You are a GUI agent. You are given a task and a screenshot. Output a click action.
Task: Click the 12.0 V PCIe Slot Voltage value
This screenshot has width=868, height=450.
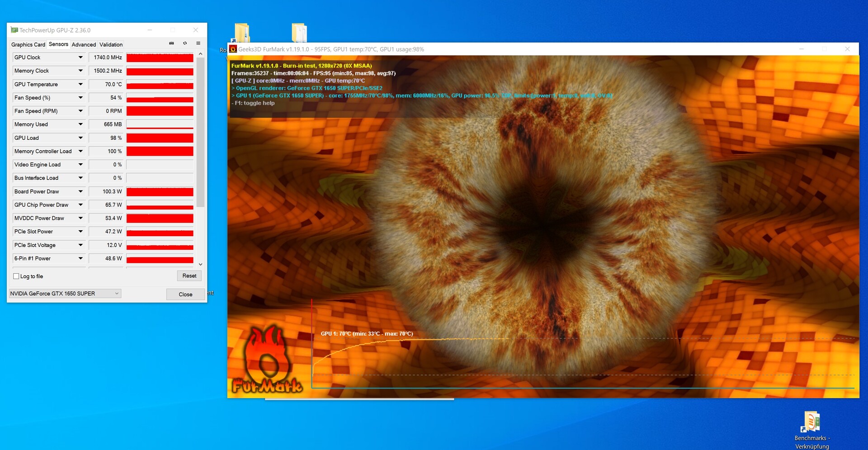106,245
